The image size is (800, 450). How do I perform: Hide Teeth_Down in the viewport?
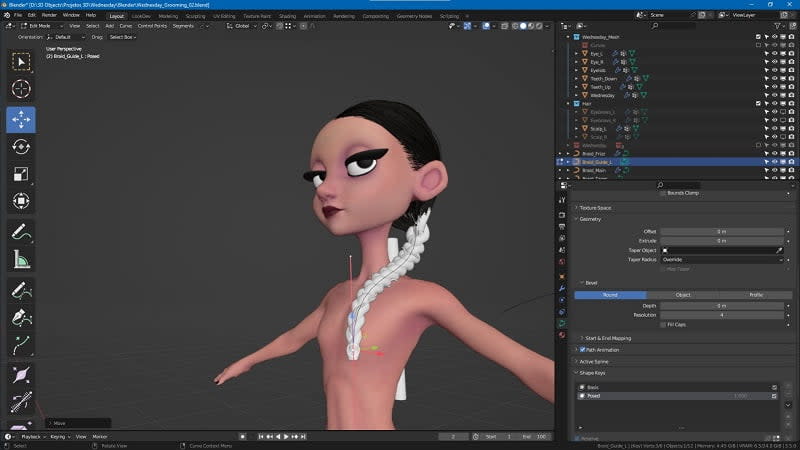(x=774, y=79)
